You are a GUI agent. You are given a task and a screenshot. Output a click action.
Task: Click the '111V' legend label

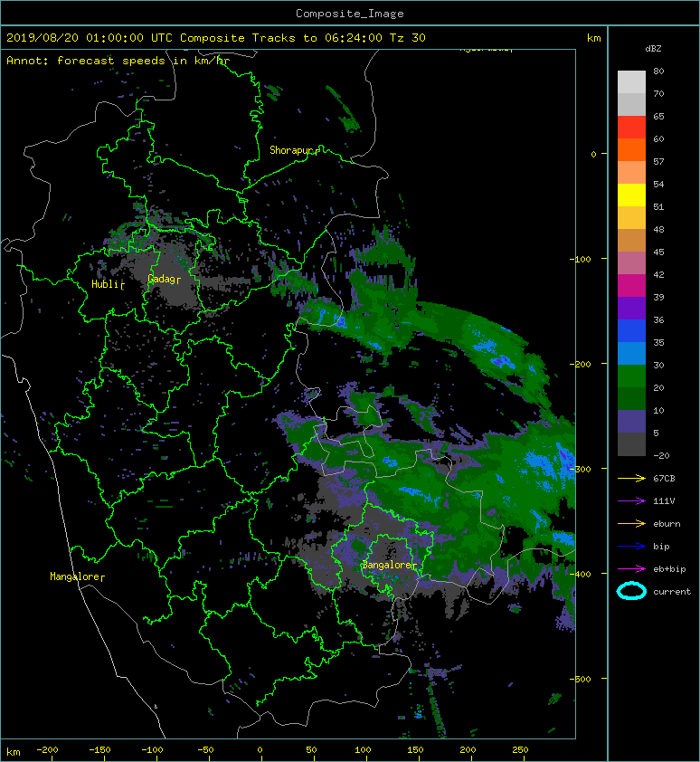[664, 501]
